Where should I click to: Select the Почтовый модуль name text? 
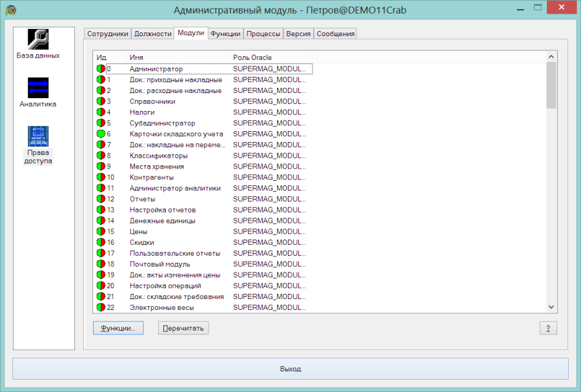coord(159,264)
